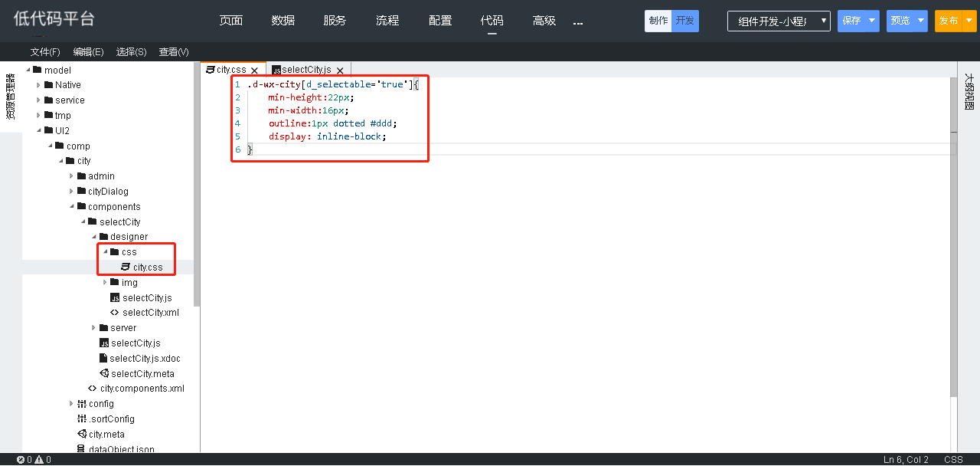Switch to 开发 mode

click(684, 21)
